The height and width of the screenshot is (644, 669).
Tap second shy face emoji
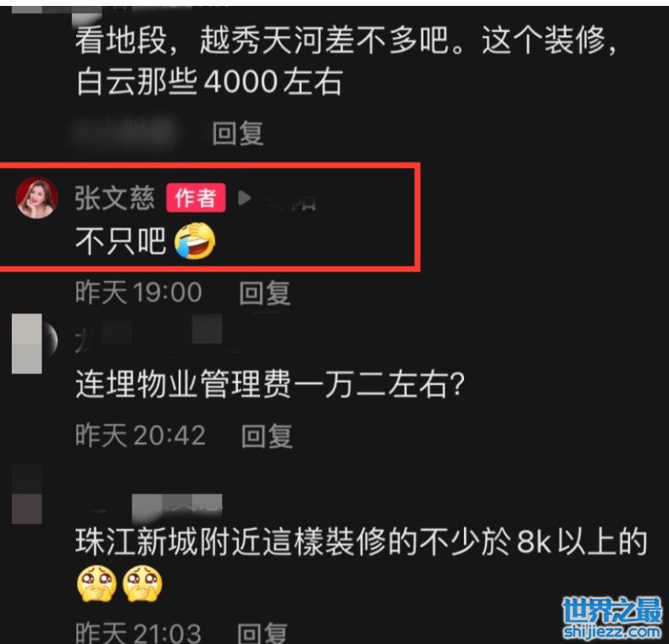(x=142, y=584)
